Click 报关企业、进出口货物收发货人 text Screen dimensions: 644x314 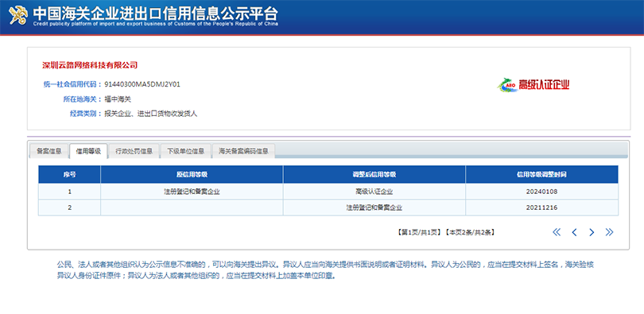[151, 114]
